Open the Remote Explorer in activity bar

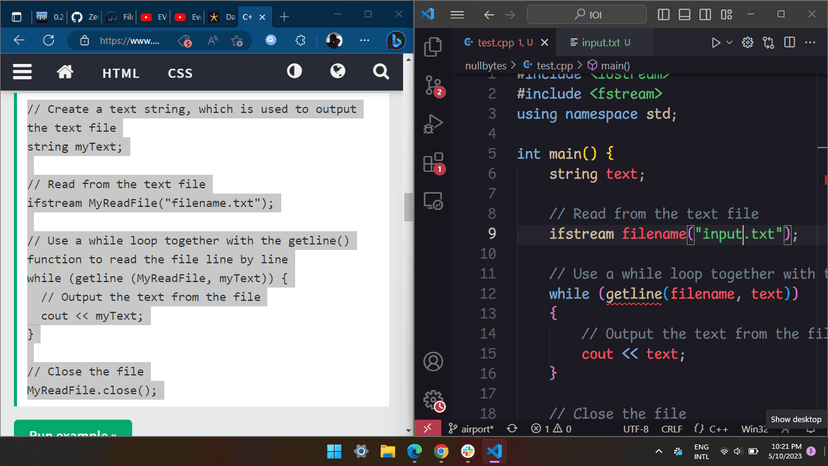pyautogui.click(x=433, y=202)
